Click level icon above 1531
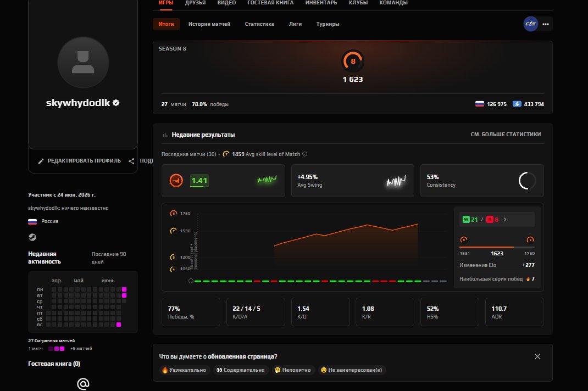Screen dimensions: 588x391 click(463, 239)
